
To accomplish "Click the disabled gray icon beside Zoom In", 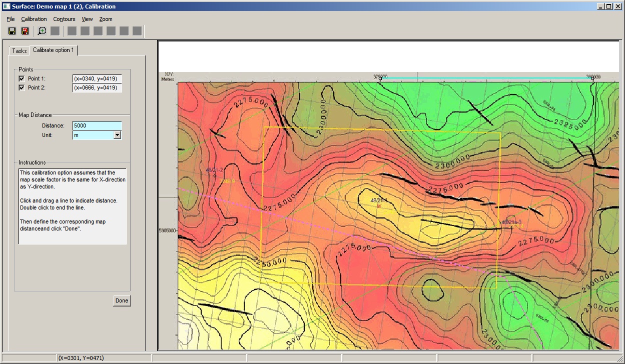I will click(55, 31).
